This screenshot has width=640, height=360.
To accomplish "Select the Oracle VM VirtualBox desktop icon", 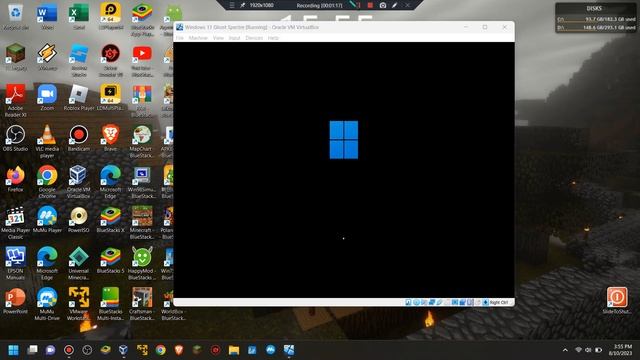I will pyautogui.click(x=78, y=182).
